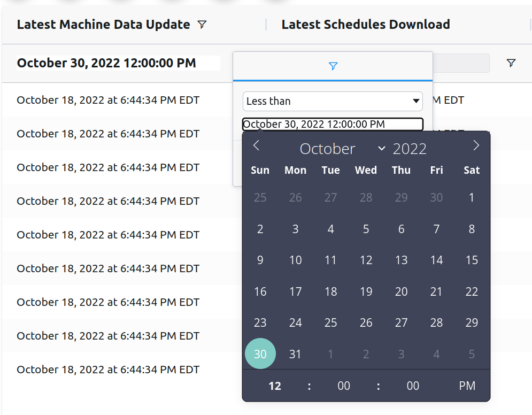Pick the highlighted day 30
Image resolution: width=532 pixels, height=415 pixels.
pos(260,353)
